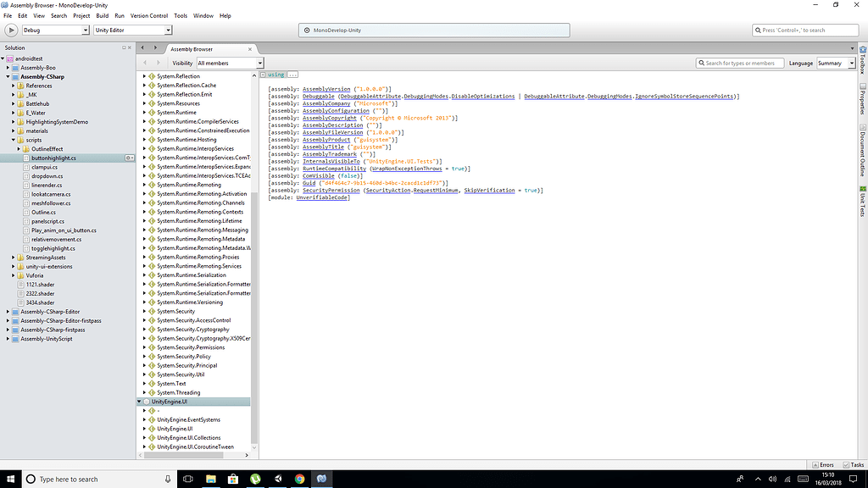Click the System.Reflection namespace icon
The height and width of the screenshot is (488, 868).
(152, 76)
